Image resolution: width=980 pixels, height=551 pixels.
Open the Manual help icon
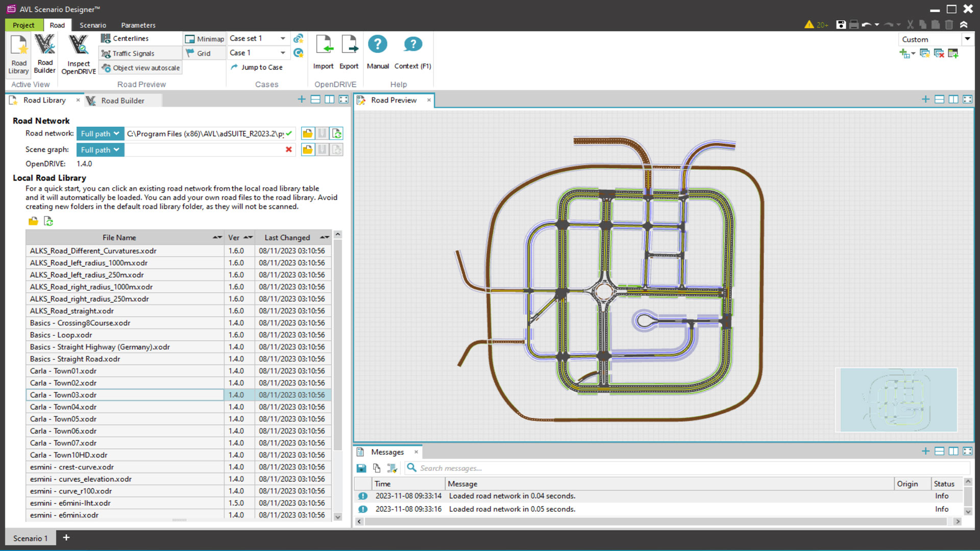pos(378,53)
